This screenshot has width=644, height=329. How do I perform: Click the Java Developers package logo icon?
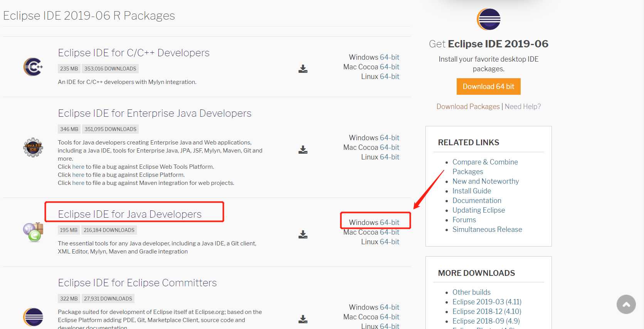coord(33,232)
